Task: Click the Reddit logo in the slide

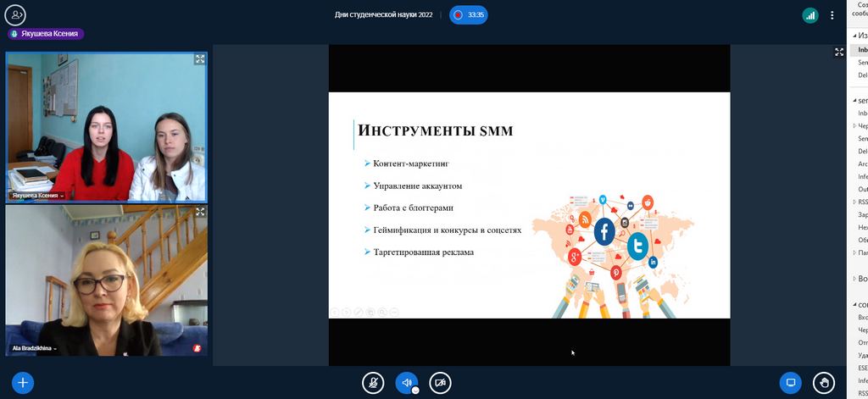Action: point(648,202)
